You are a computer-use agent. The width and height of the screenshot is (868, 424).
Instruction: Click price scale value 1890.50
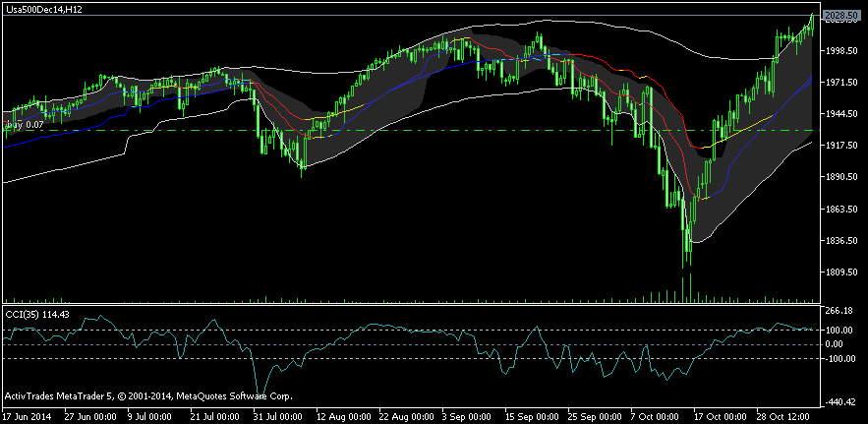pyautogui.click(x=840, y=177)
